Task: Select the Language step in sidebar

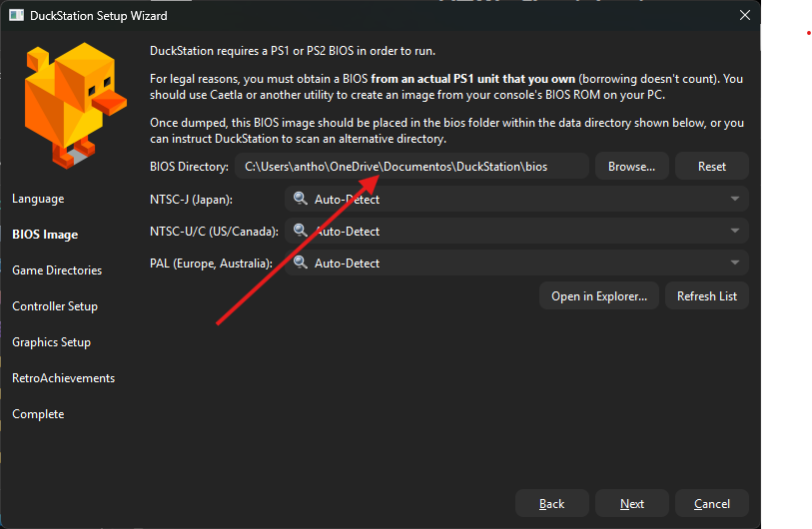Action: point(38,199)
